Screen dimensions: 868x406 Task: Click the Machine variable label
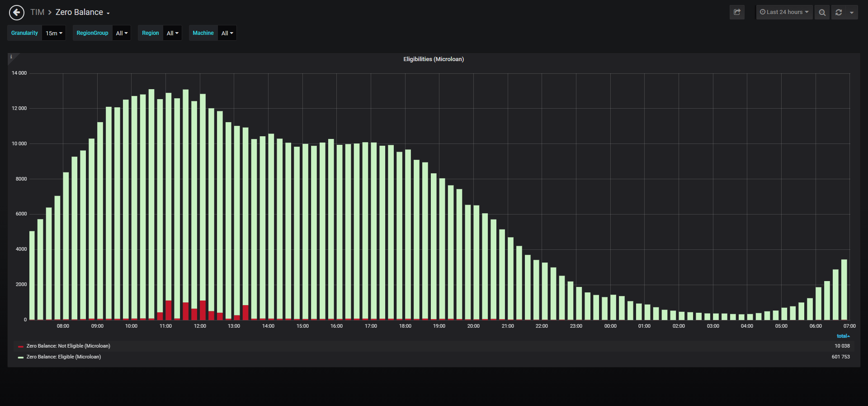(203, 33)
